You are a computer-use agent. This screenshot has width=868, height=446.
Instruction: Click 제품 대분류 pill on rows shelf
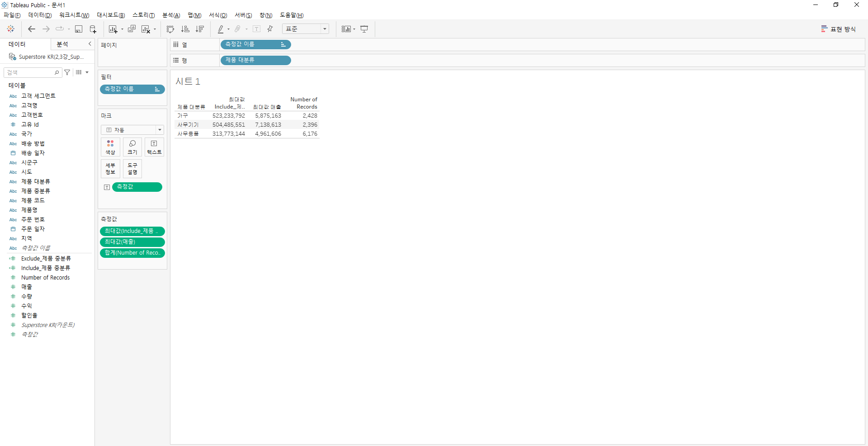[256, 60]
